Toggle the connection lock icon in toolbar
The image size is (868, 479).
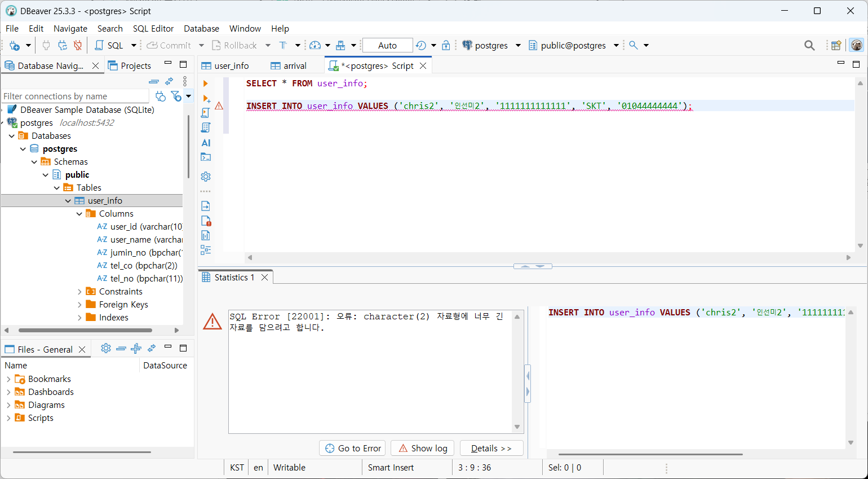[446, 45]
